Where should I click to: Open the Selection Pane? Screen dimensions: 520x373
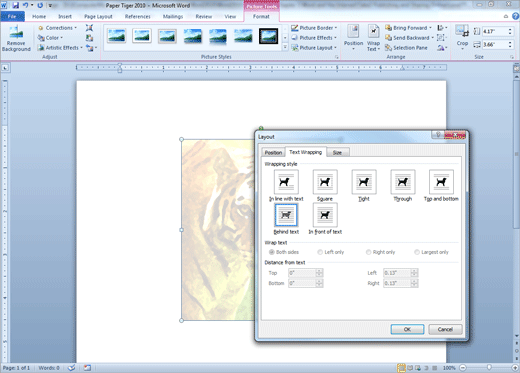406,48
